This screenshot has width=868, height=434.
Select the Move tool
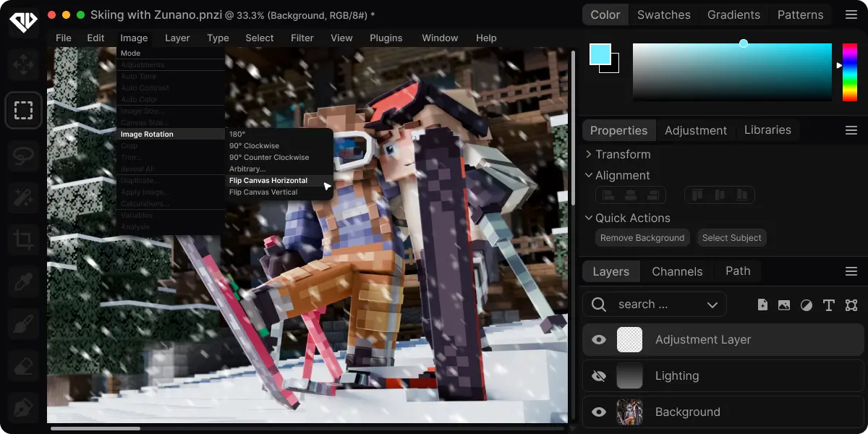pos(23,65)
